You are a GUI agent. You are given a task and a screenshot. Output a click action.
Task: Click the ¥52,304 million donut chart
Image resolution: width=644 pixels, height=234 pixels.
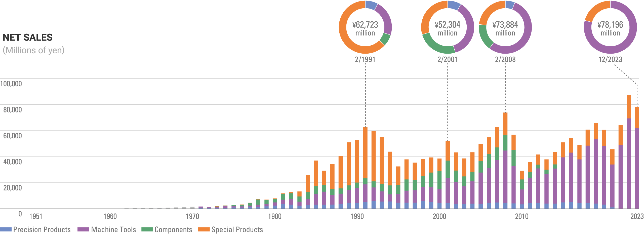pos(448,27)
